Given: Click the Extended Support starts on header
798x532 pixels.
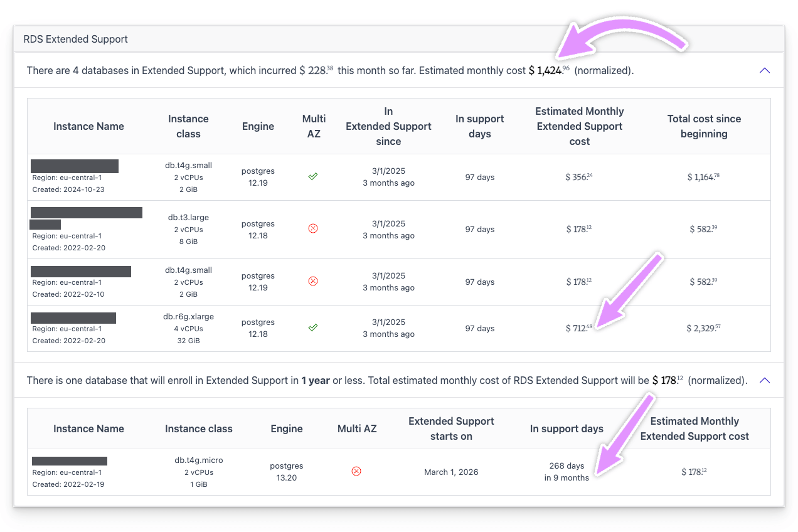Looking at the screenshot, I should pos(451,428).
